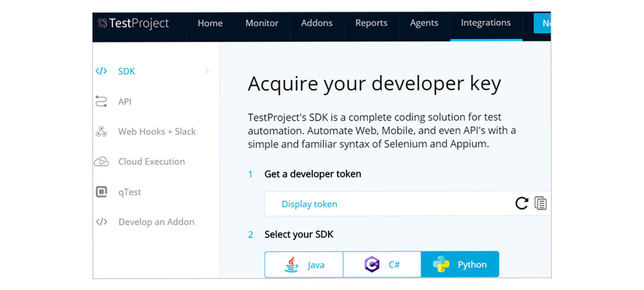Expand the SDK chevron arrow
Viewport: 644px width, 290px height.
(207, 71)
